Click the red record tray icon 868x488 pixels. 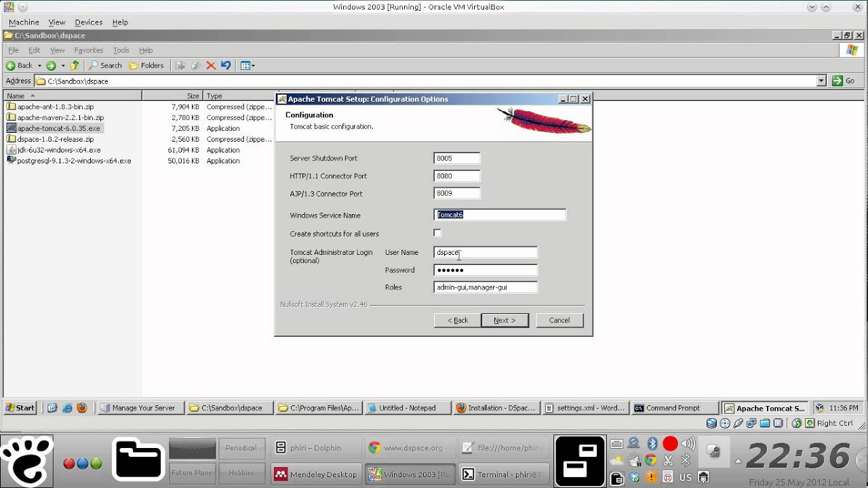point(670,444)
